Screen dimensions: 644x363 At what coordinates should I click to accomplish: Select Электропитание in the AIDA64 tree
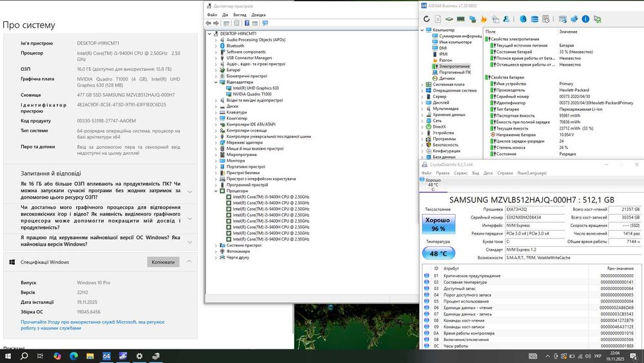(454, 66)
